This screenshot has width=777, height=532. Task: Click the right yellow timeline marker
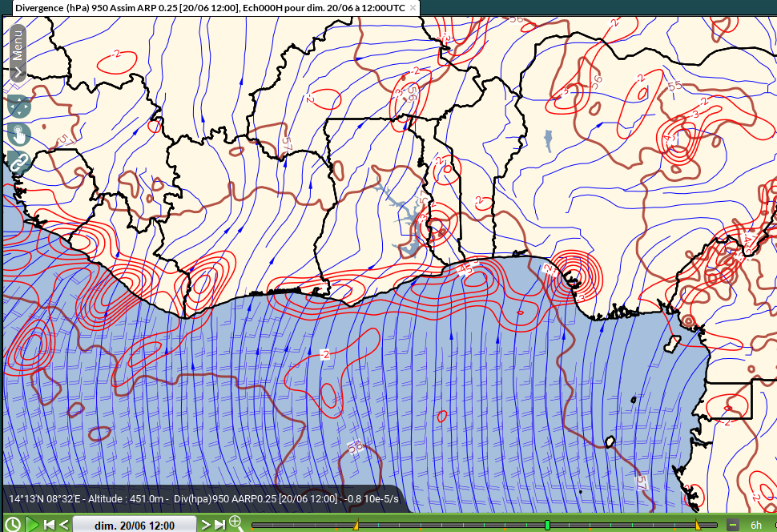pyautogui.click(x=698, y=524)
